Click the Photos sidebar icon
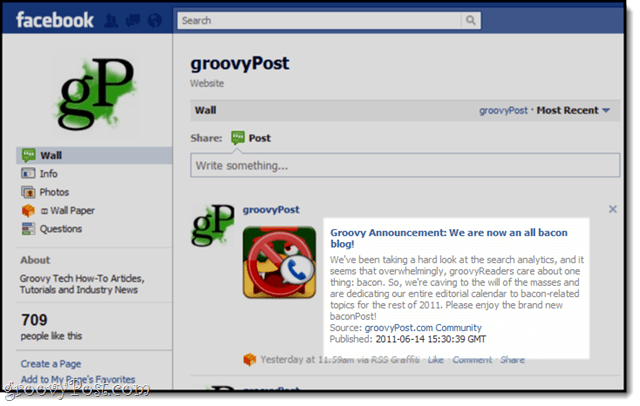This screenshot has height=406, width=640. (x=28, y=192)
